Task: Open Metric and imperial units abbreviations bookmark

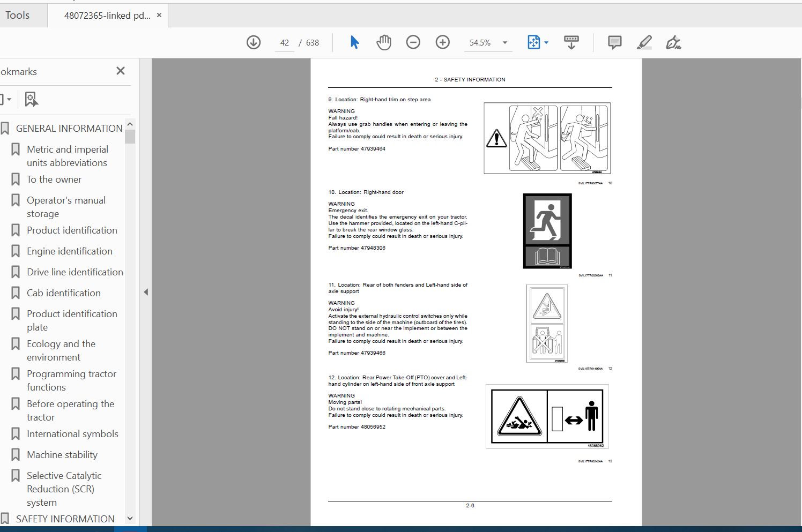Action: pyautogui.click(x=67, y=156)
